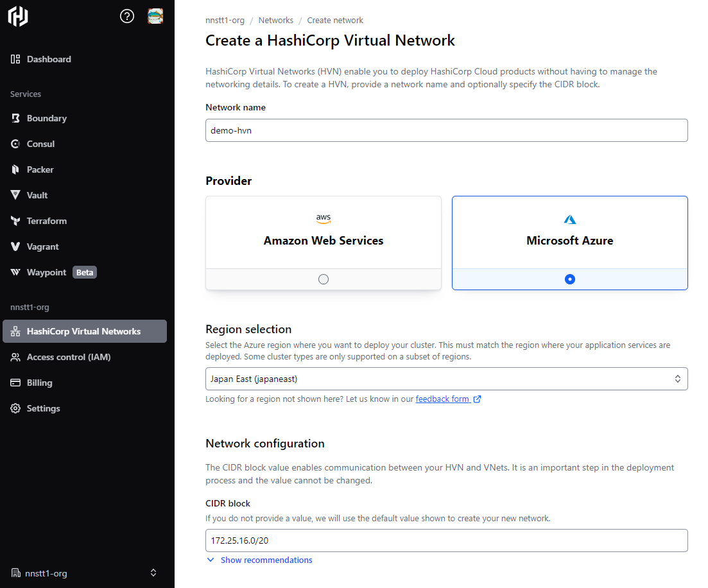Expand Show recommendations chevron
708x588 pixels.
click(x=211, y=560)
